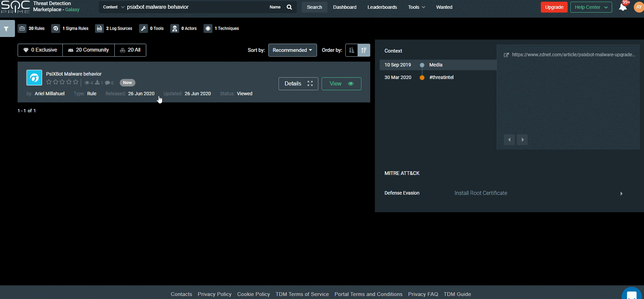The width and height of the screenshot is (644, 299).
Task: Click the red Upgrade button
Action: [x=554, y=7]
